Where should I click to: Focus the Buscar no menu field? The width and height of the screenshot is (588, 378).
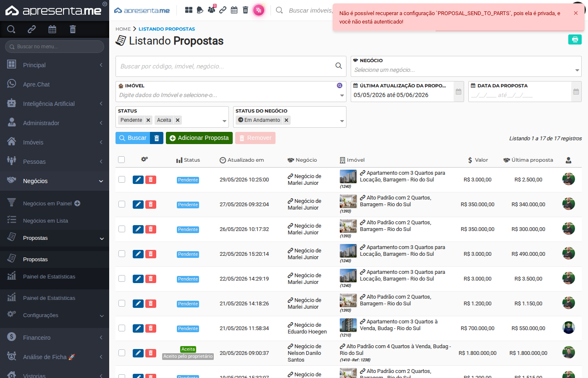55,47
